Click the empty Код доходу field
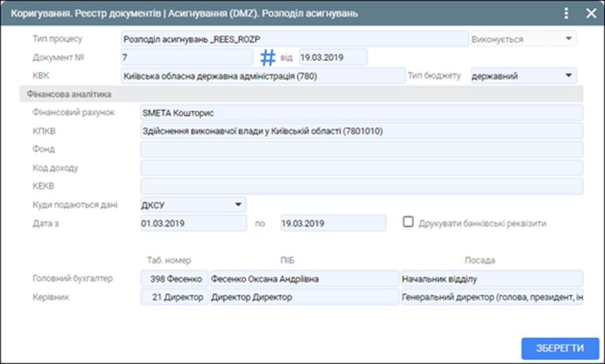This screenshot has width=605, height=364. pos(361,168)
